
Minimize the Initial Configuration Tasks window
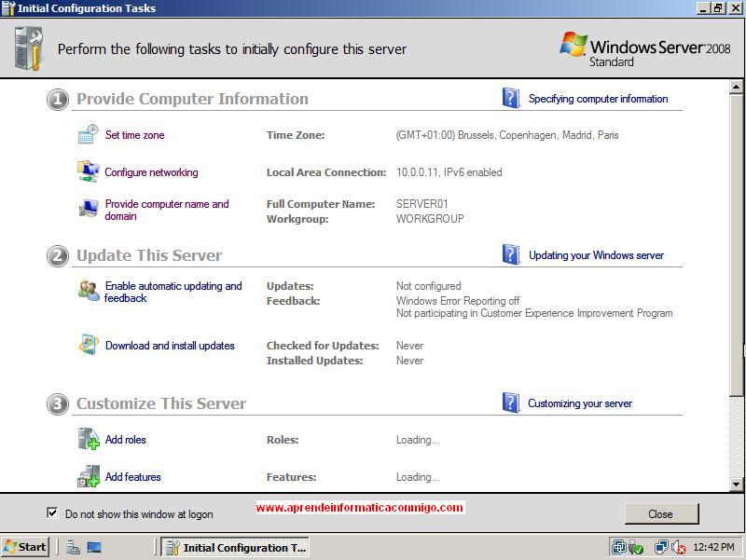point(703,8)
